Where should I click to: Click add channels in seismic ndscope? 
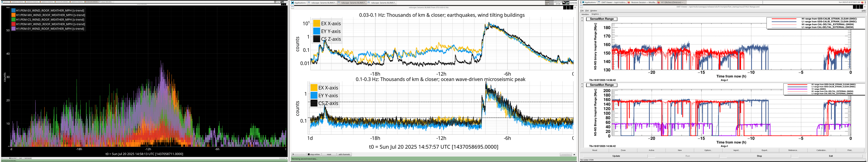click(x=344, y=154)
